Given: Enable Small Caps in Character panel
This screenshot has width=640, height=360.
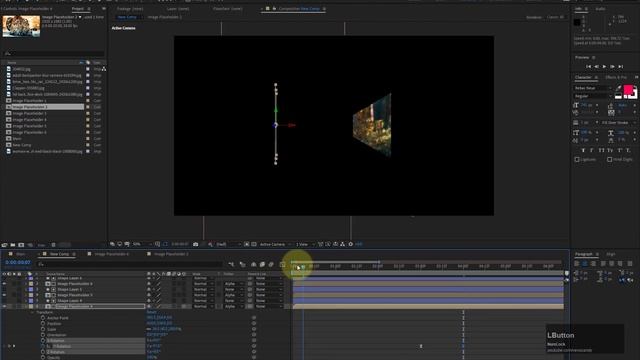Looking at the screenshot, I should (x=610, y=150).
